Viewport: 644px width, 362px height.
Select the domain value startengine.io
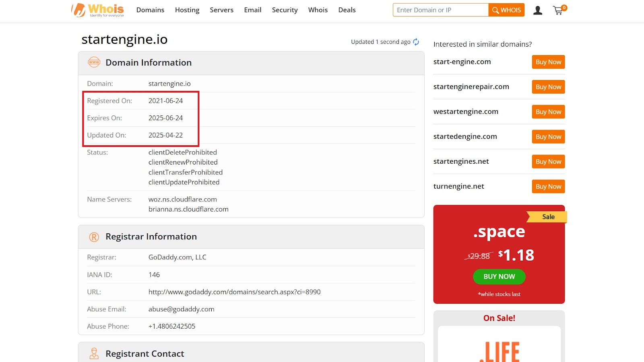click(x=169, y=84)
